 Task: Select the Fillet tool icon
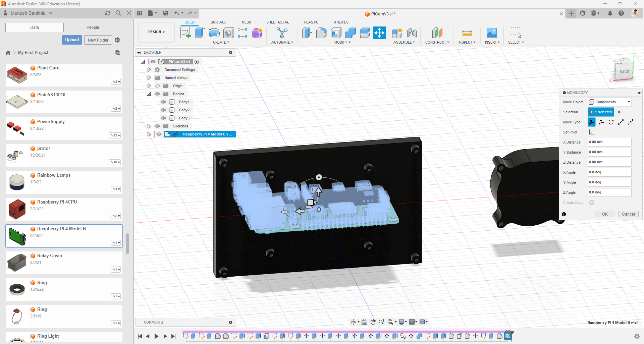pos(321,33)
